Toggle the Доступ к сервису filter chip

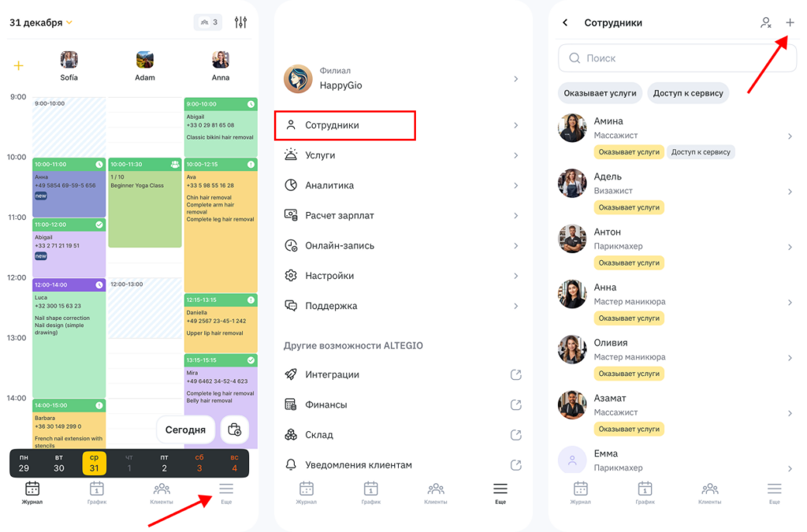point(687,93)
